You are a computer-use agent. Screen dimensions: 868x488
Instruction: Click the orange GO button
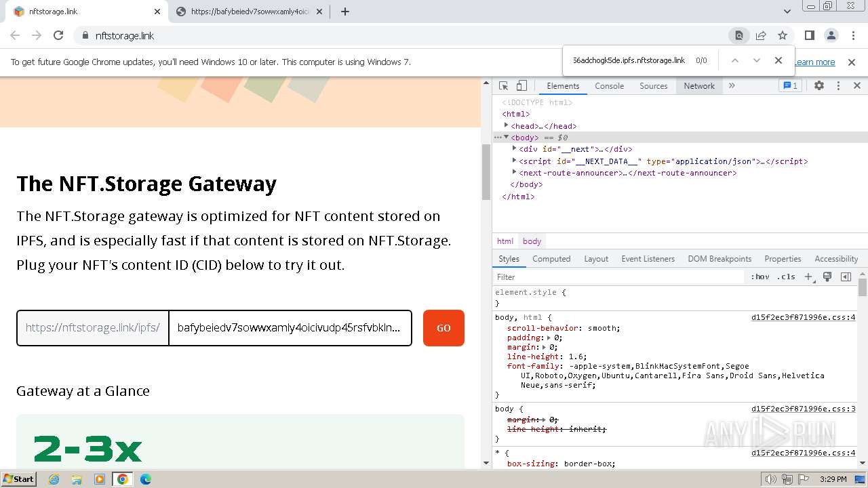pos(443,328)
